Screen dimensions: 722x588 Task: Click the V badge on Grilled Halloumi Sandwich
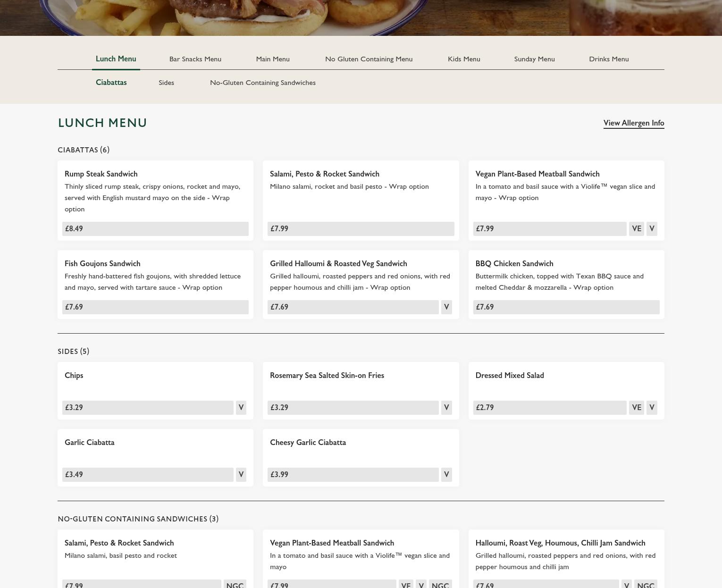click(x=446, y=307)
